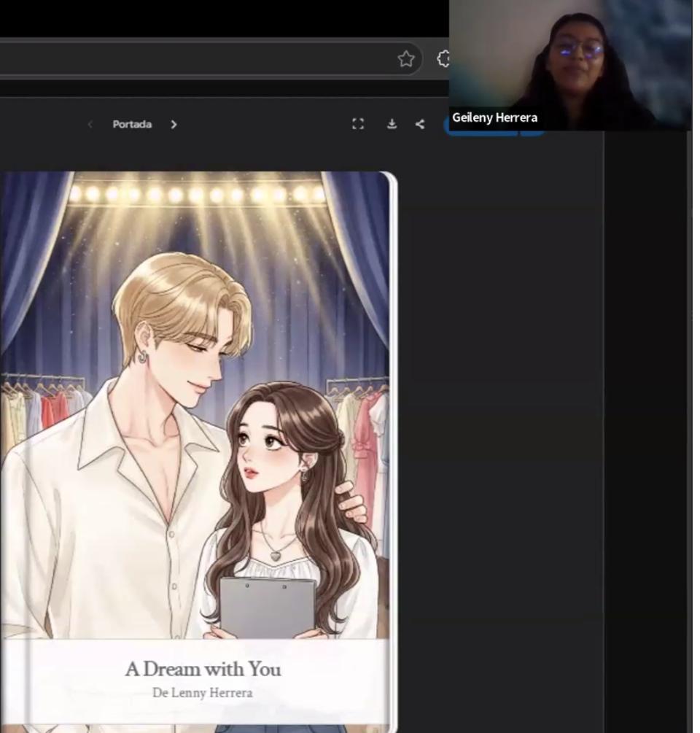Click the author line De Lenny Herrera
Image resolution: width=700 pixels, height=733 pixels.
point(202,692)
